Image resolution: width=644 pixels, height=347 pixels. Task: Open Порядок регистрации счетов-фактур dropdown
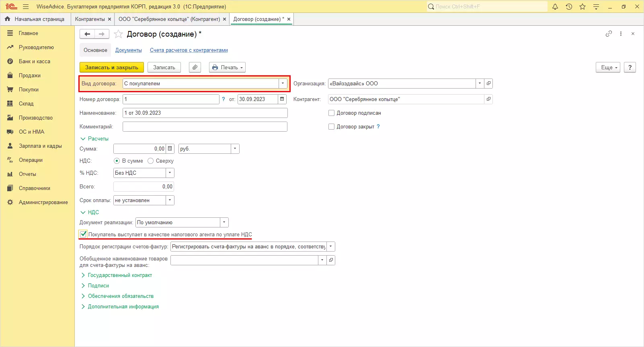tap(331, 246)
